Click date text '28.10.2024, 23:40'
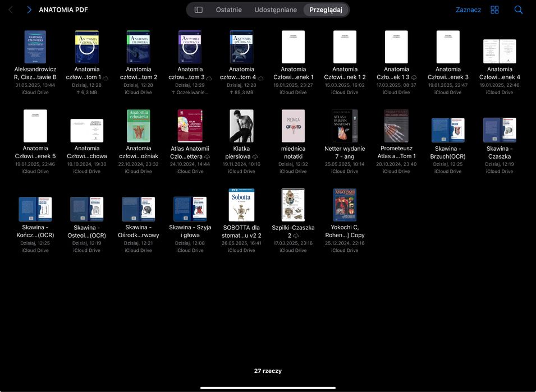This screenshot has height=392, width=536. [x=397, y=164]
